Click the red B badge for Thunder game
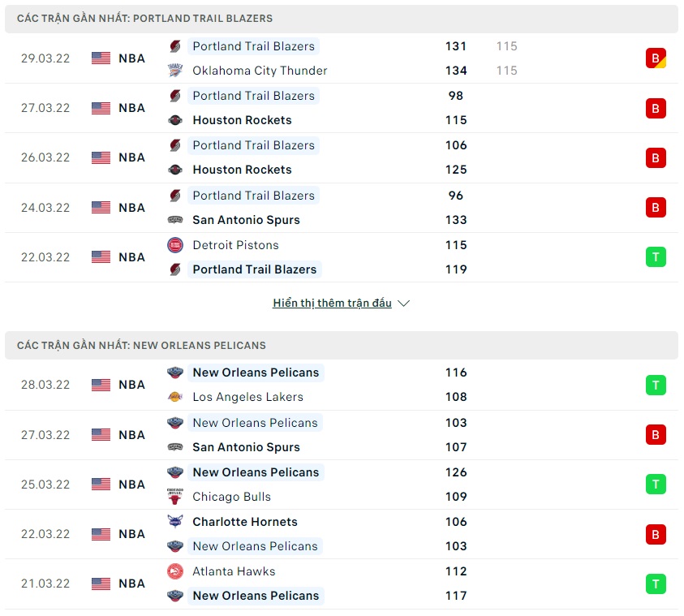Screen dimensions: 684x616 [656, 58]
